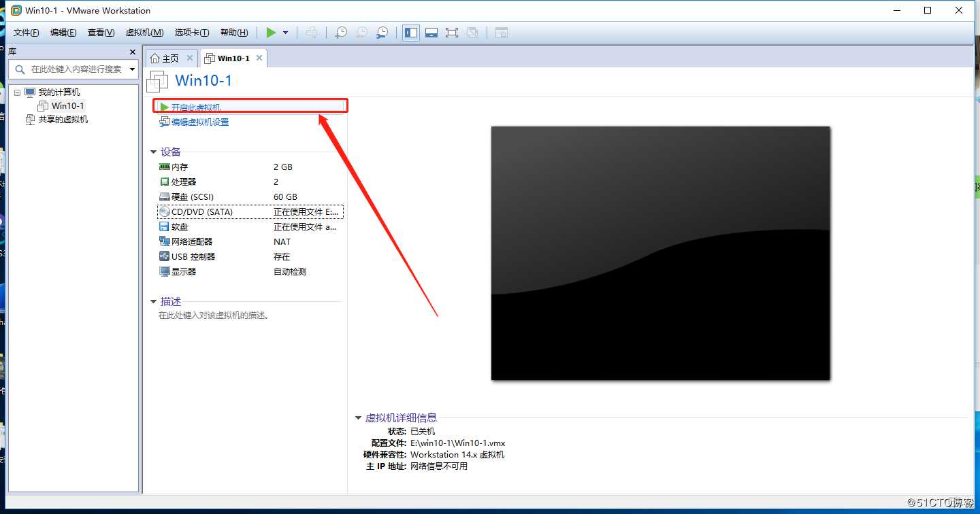Open the 查看(V) menu

(x=101, y=33)
